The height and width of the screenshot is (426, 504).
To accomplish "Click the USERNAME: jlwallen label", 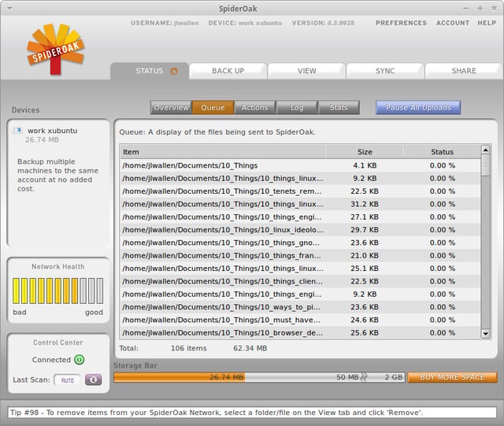I will point(165,23).
